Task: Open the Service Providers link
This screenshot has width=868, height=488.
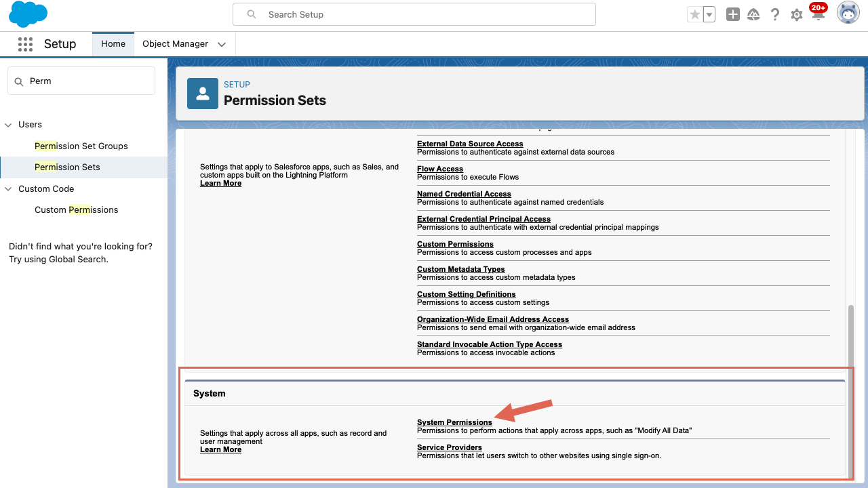Action: click(x=450, y=447)
